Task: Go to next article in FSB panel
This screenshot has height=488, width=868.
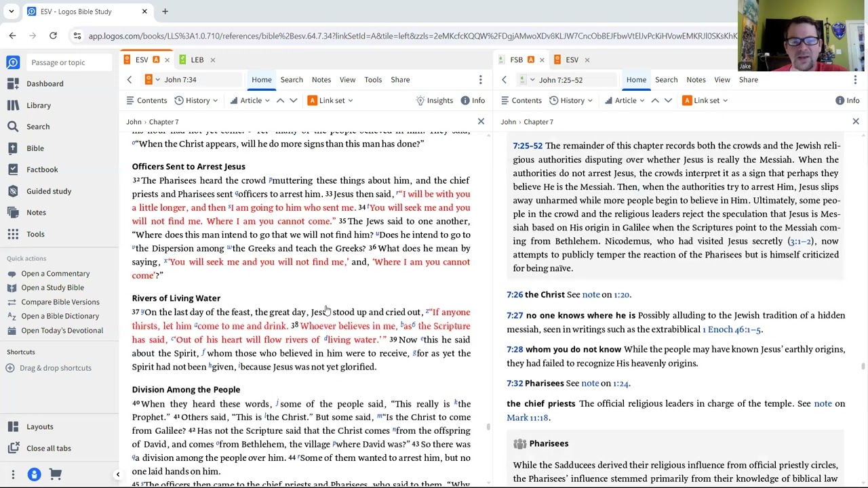Action: pyautogui.click(x=668, y=100)
